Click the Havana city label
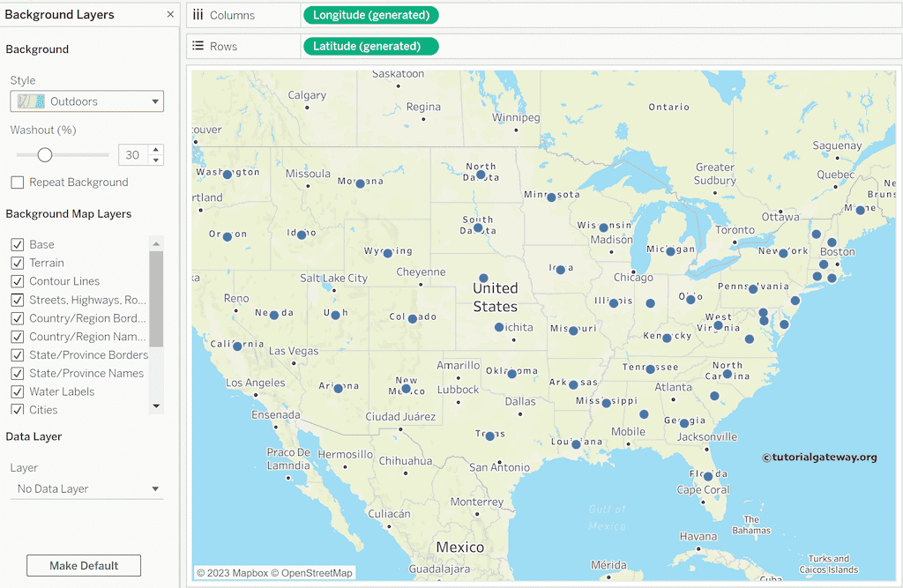The width and height of the screenshot is (903, 588). tap(698, 536)
